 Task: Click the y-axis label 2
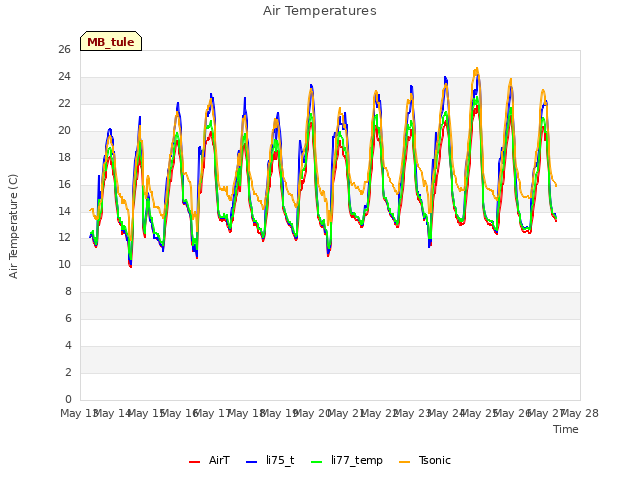coord(68,372)
